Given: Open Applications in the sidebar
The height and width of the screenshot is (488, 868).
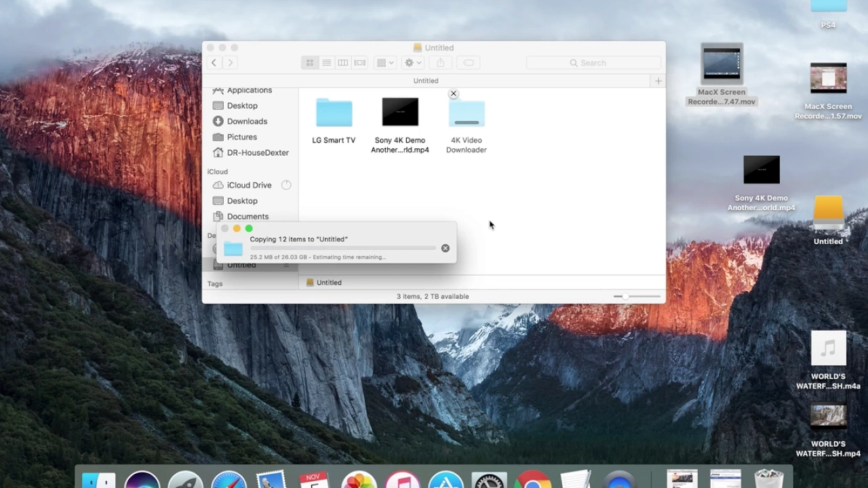Looking at the screenshot, I should click(x=250, y=90).
